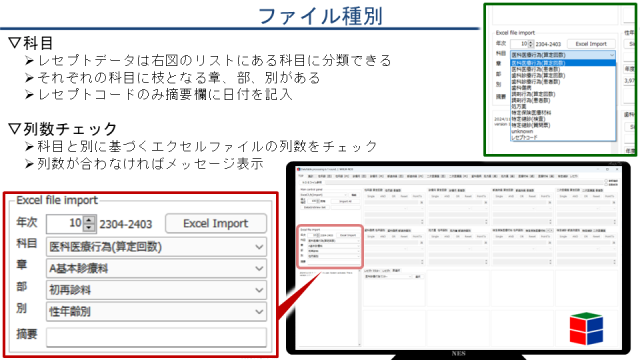Click the empty 摘要 text field

click(156, 337)
